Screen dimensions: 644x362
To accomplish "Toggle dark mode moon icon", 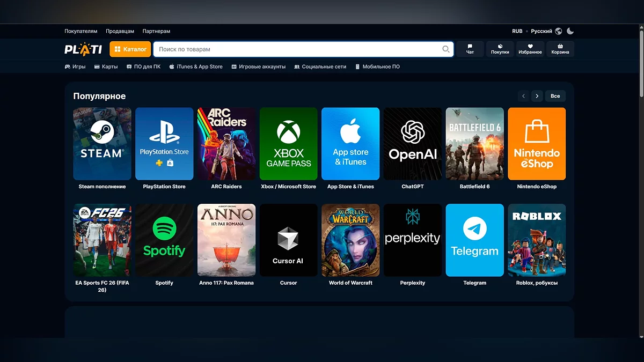I will point(570,31).
